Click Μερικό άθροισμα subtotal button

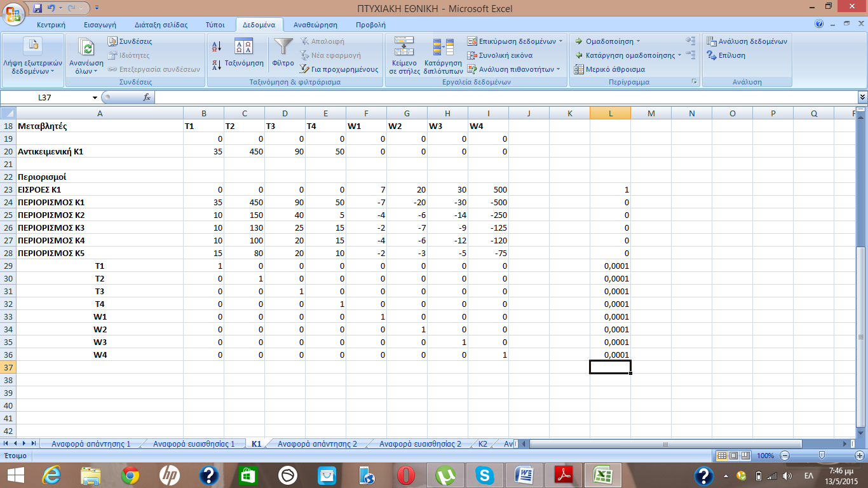click(609, 69)
